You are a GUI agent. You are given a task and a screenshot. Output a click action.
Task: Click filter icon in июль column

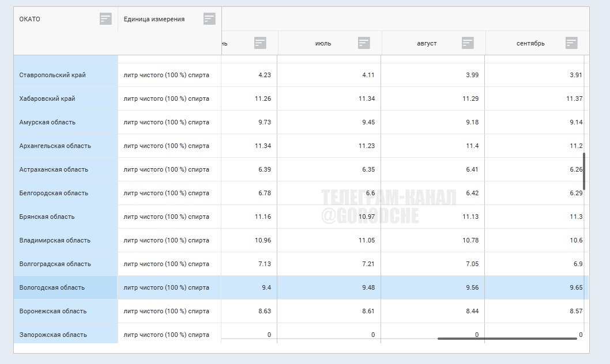point(364,43)
